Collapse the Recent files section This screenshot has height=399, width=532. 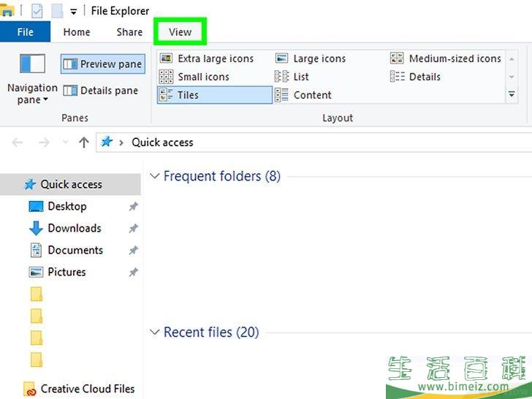(x=154, y=332)
